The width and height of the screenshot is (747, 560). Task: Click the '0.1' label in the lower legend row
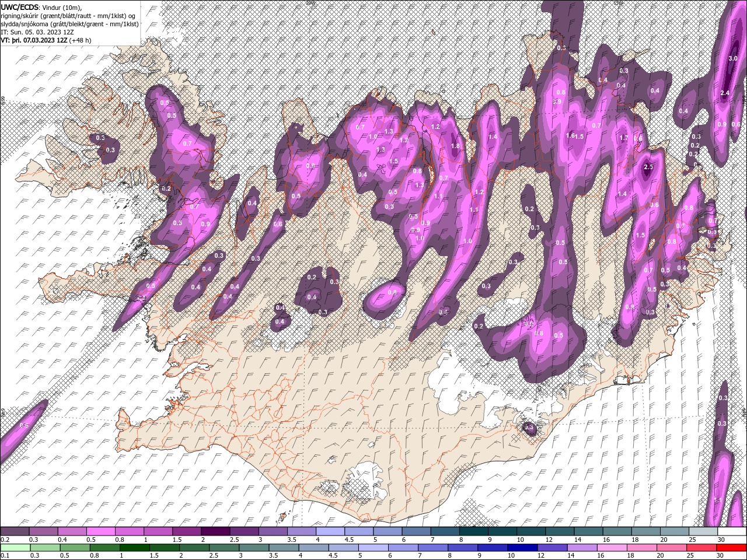(x=4, y=556)
